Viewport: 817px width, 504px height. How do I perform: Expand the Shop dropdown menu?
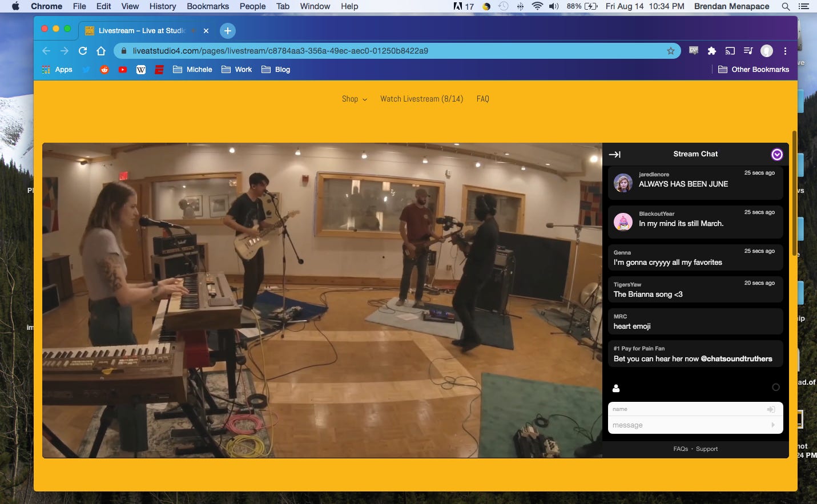tap(354, 99)
